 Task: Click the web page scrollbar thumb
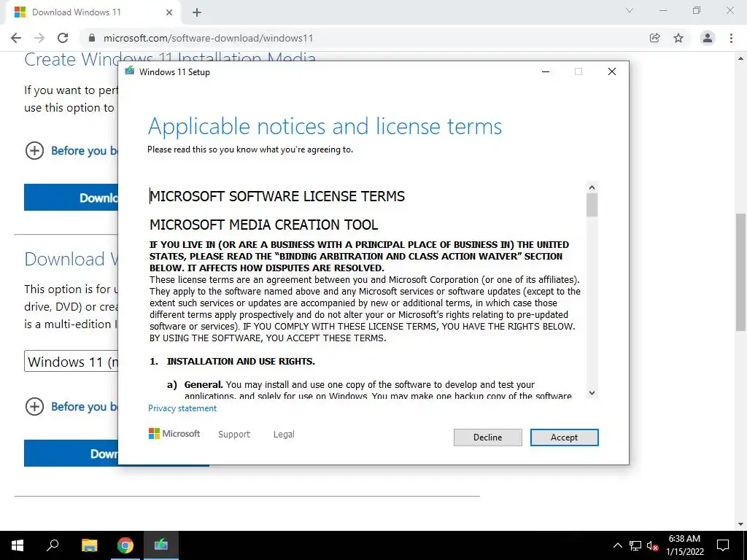[x=740, y=271]
